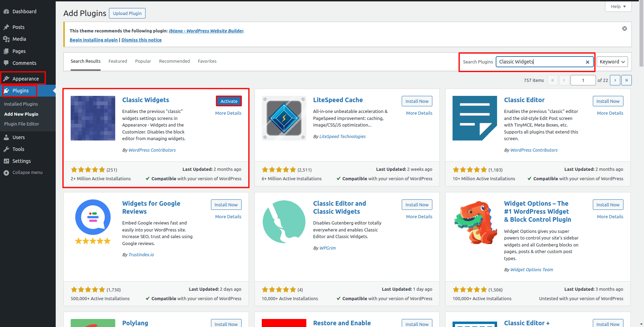644x327 pixels.
Task: Click the Posts pushpin icon
Action: [x=6, y=27]
